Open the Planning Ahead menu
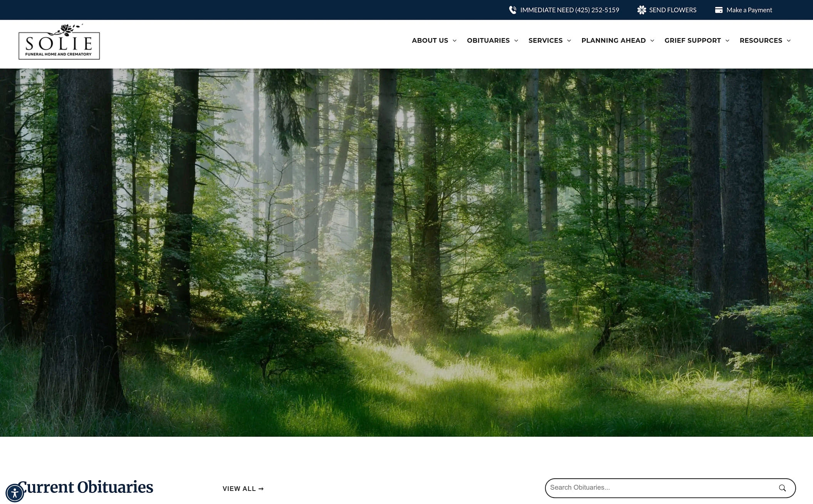813x504 pixels. click(x=613, y=40)
